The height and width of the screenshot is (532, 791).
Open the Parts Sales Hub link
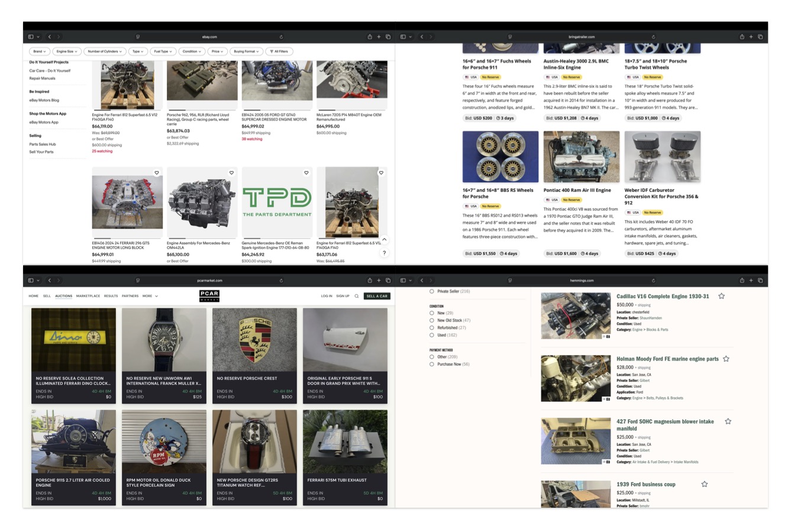(43, 144)
